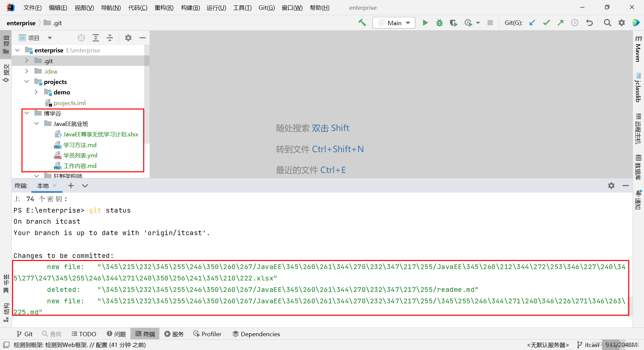
Task: Expand the .git folder
Action: coord(27,60)
